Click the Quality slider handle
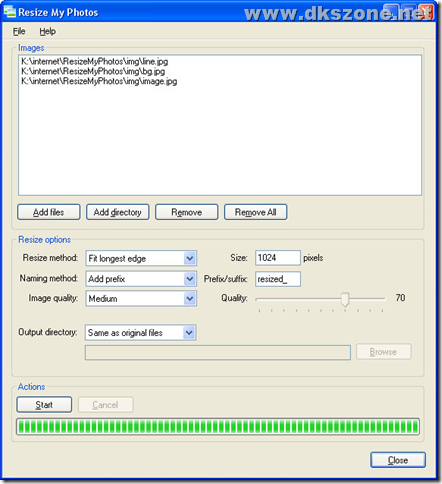Screen dimensions: 442x484 [345, 299]
